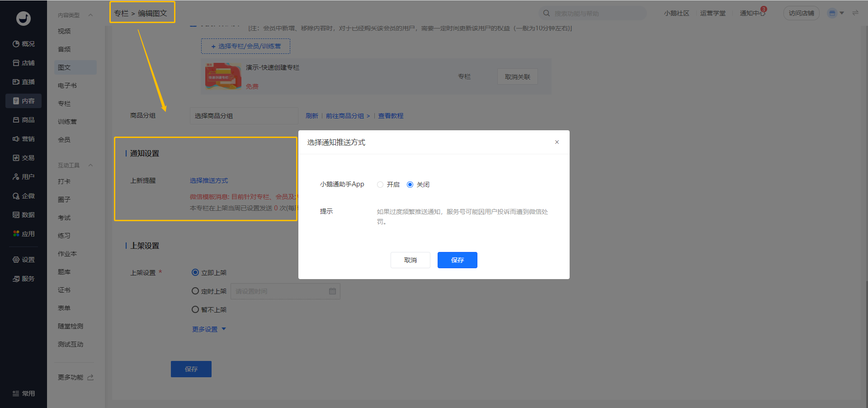Viewport: 868px width, 408px height.
Task: Select the 关闭 radio option in dialog
Action: pos(410,185)
